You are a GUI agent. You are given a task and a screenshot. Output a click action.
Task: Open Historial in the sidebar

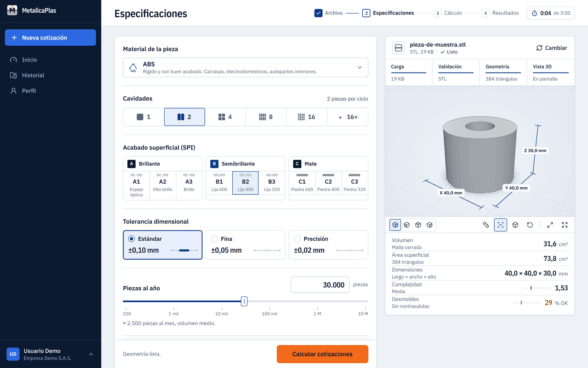coord(50,75)
